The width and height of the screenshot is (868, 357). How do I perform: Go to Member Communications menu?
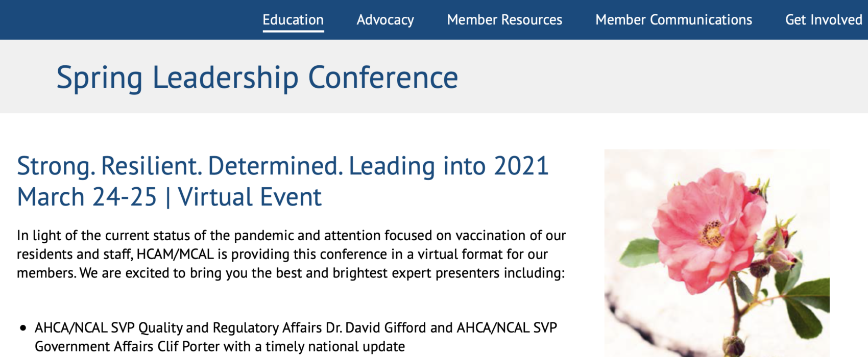pyautogui.click(x=673, y=20)
